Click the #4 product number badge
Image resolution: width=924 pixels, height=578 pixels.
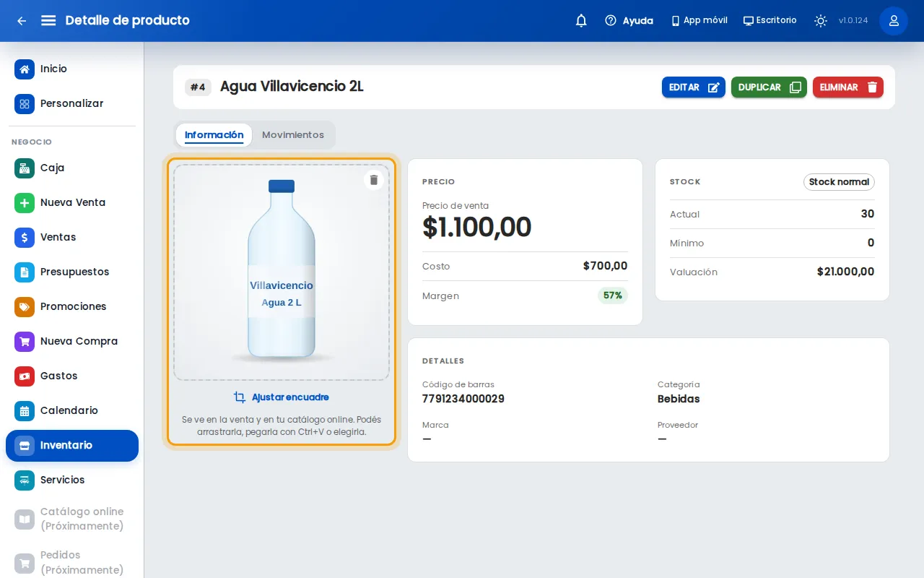198,87
